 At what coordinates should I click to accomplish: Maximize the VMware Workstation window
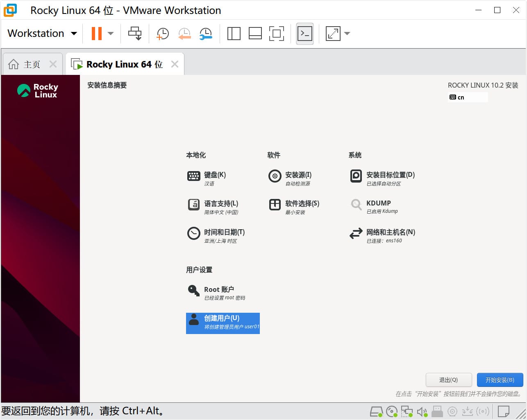click(497, 10)
